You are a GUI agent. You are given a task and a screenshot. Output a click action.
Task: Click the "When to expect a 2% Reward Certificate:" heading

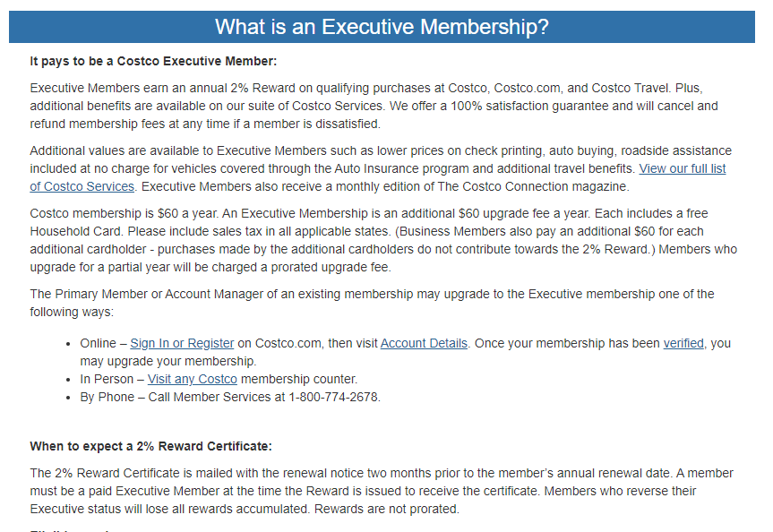[150, 446]
